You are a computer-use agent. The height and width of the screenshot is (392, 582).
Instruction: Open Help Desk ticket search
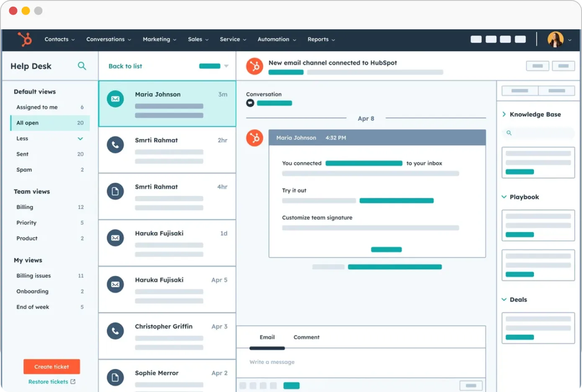(x=82, y=66)
